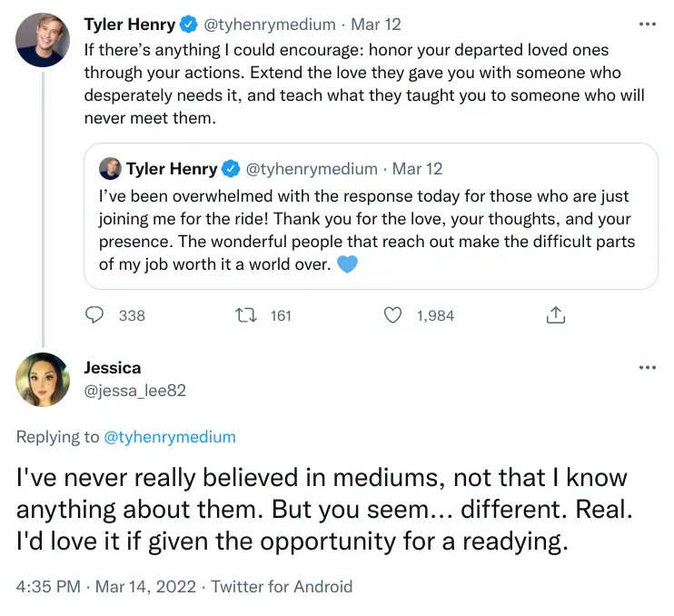The height and width of the screenshot is (616, 674).
Task: Click the small avatar in quoted tweet
Action: point(110,168)
